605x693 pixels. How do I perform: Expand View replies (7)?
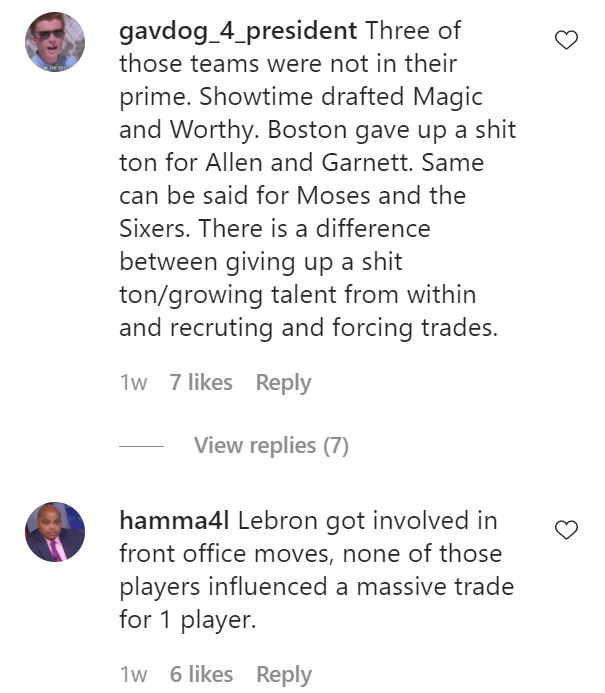pyautogui.click(x=271, y=446)
